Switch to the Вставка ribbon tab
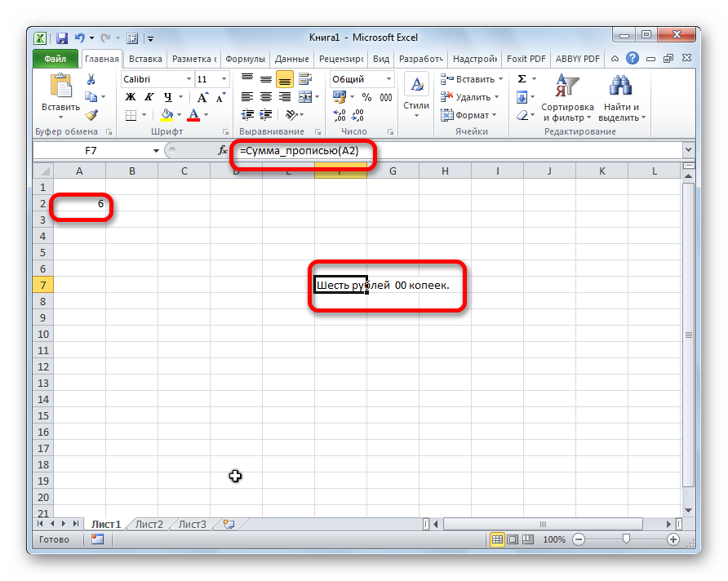728x581 pixels. tap(145, 59)
